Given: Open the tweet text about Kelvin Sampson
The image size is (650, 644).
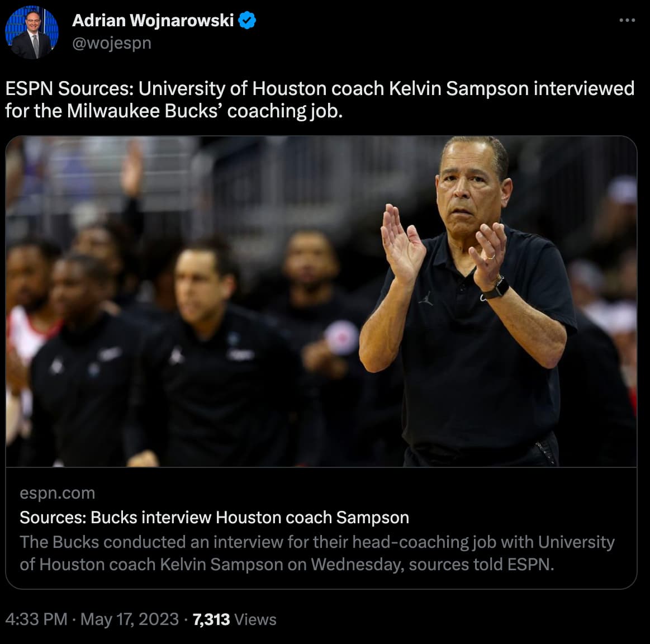Looking at the screenshot, I should point(320,100).
